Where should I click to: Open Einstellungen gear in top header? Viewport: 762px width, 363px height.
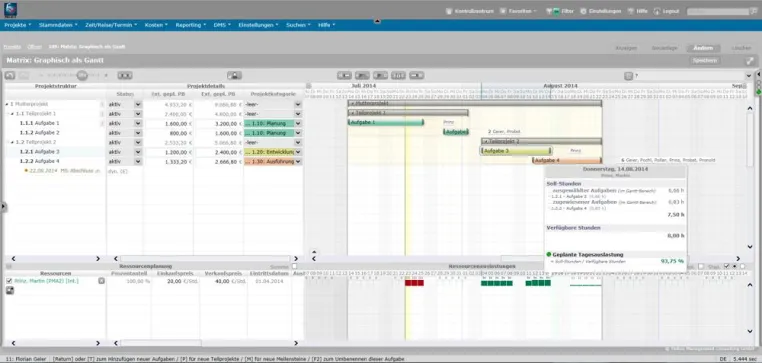[601, 11]
